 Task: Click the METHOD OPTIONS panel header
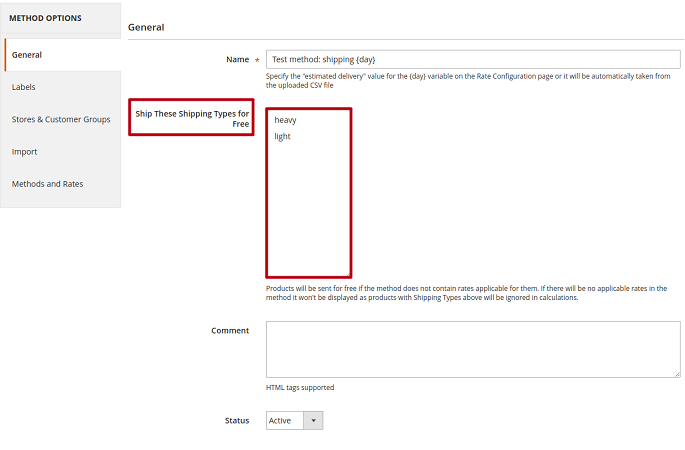[x=46, y=18]
